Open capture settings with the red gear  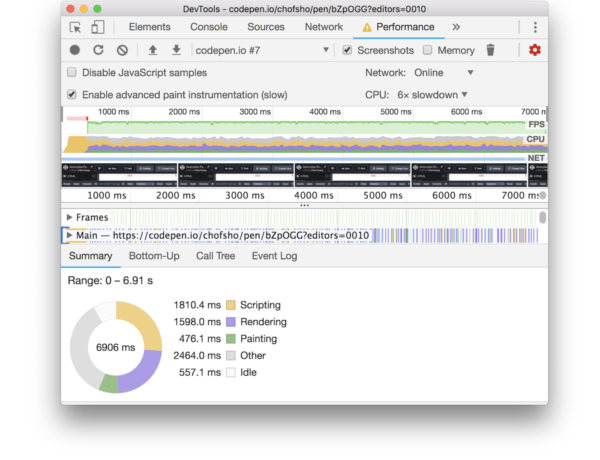[534, 50]
